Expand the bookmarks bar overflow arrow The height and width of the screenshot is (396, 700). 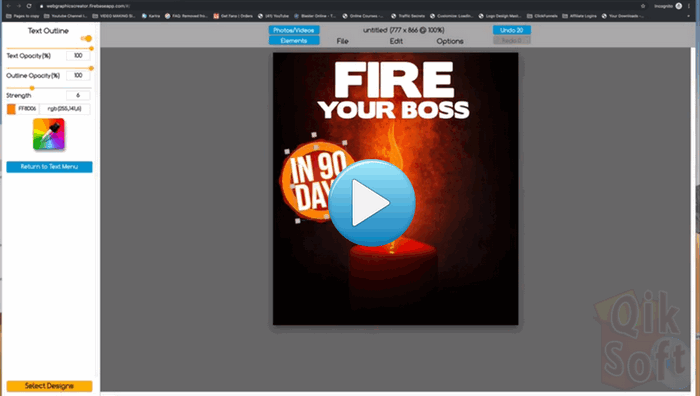(x=688, y=16)
